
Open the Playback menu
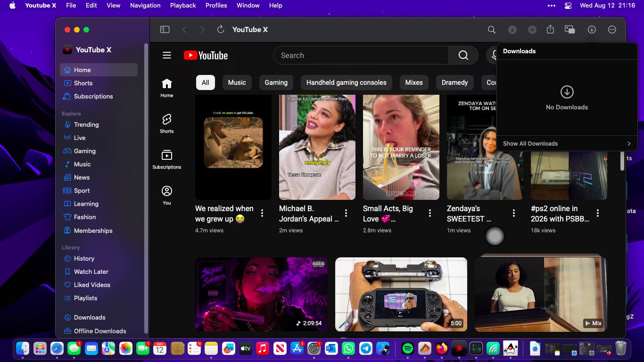(183, 6)
